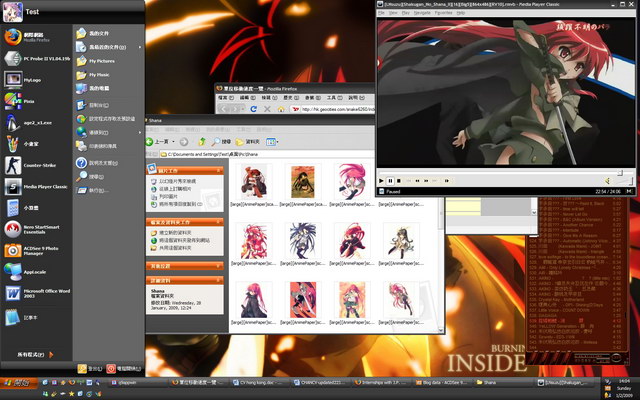The width and height of the screenshot is (640, 400).
Task: Launch Microsoft Office Word 2003
Action: tap(36, 293)
